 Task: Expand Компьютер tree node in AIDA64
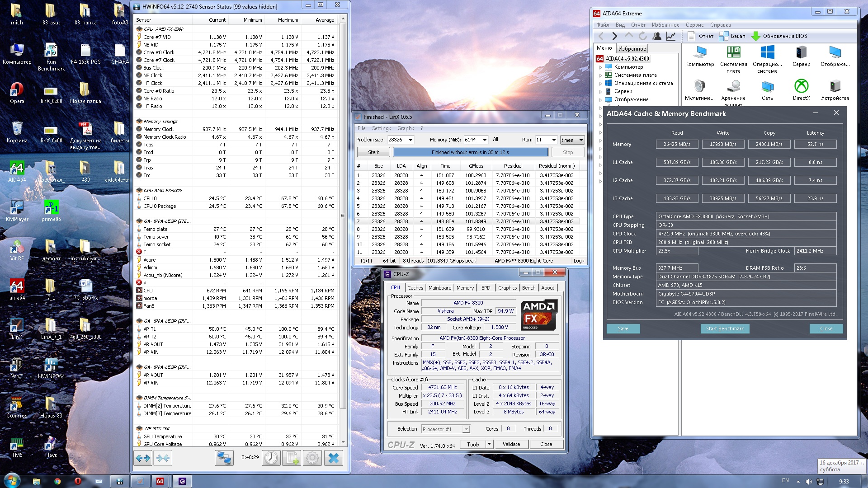(601, 67)
